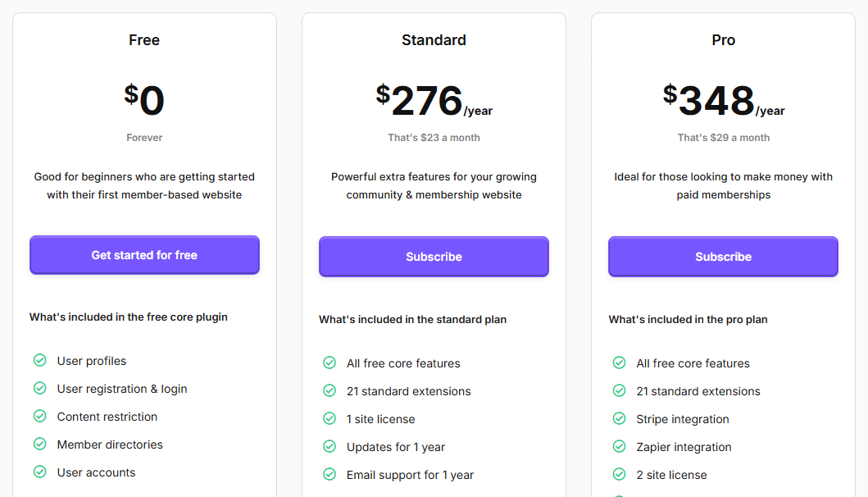Subscribe to the Pro plan
This screenshot has width=868, height=497.
coord(723,257)
